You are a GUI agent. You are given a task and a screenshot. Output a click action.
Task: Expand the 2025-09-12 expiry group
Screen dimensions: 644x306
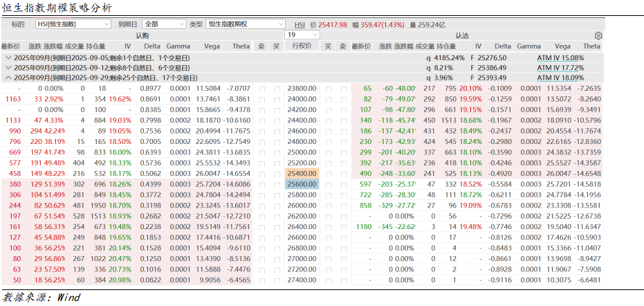pyautogui.click(x=8, y=69)
